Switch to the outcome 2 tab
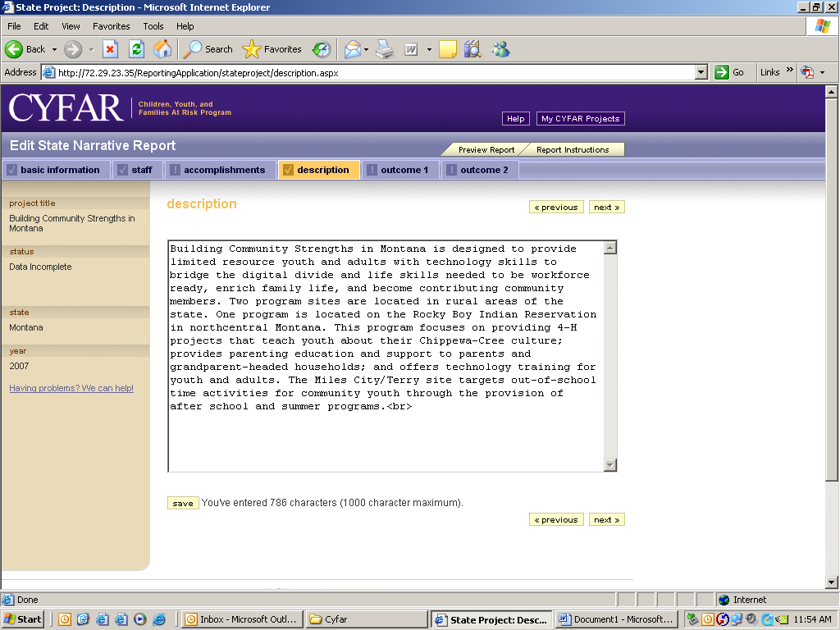Screen dimensions: 840x630 (x=479, y=170)
